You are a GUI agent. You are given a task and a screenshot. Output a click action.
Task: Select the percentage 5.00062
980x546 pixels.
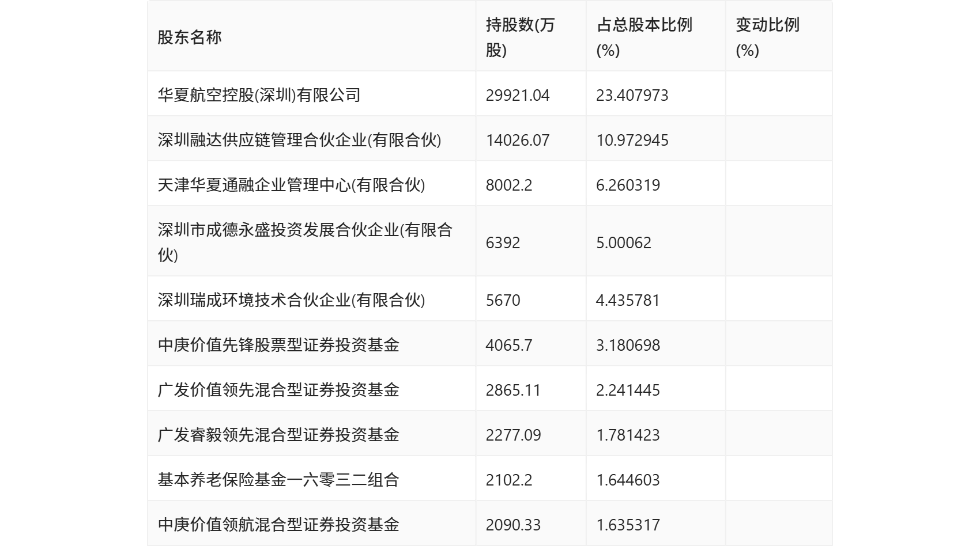coord(624,242)
